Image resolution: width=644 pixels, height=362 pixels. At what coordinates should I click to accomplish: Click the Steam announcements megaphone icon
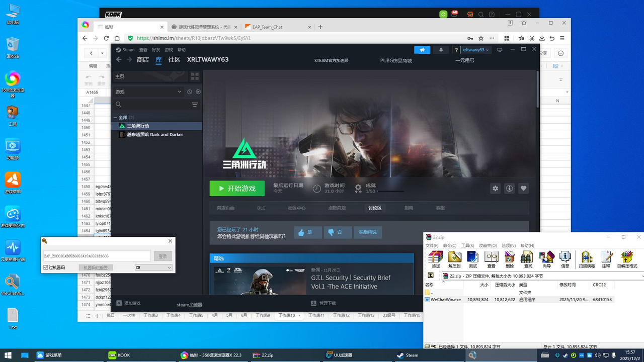tap(423, 50)
